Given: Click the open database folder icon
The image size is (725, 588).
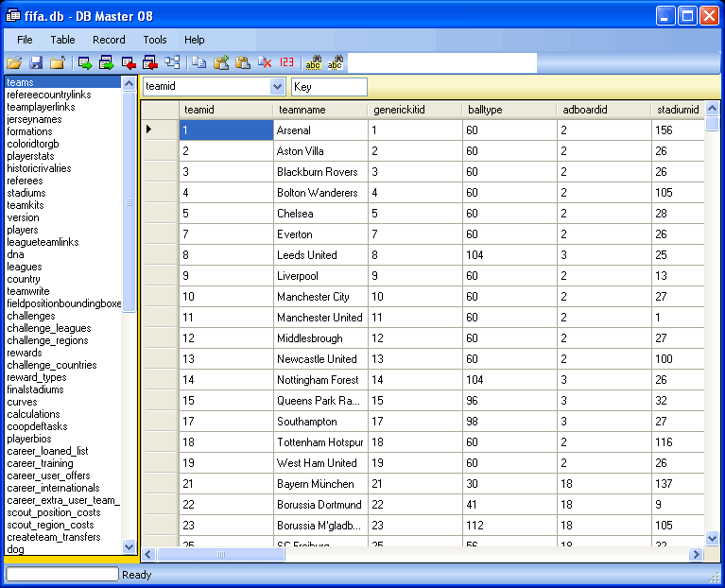Looking at the screenshot, I should pos(14,63).
